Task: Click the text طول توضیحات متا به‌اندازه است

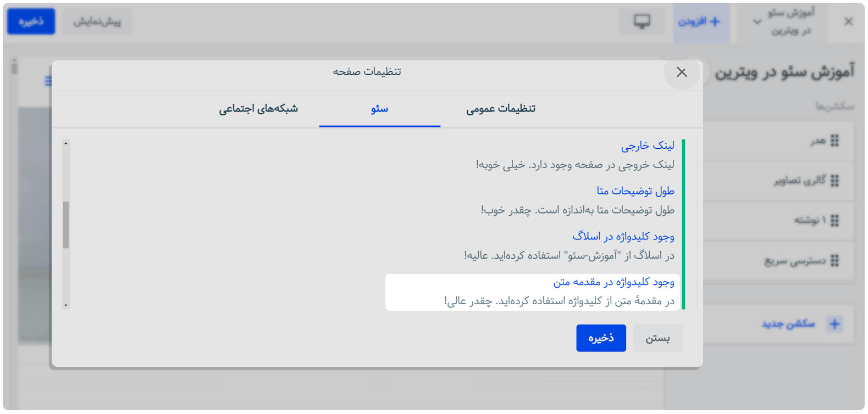Action: (605, 210)
